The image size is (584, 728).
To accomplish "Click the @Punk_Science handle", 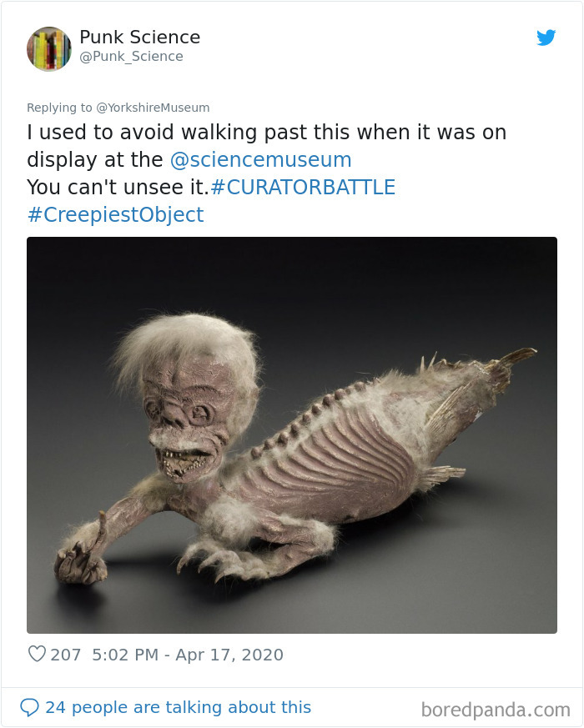I will 132,57.
